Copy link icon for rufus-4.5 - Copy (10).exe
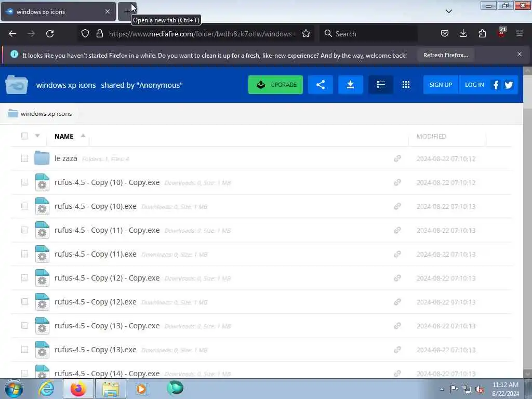 [x=397, y=206]
